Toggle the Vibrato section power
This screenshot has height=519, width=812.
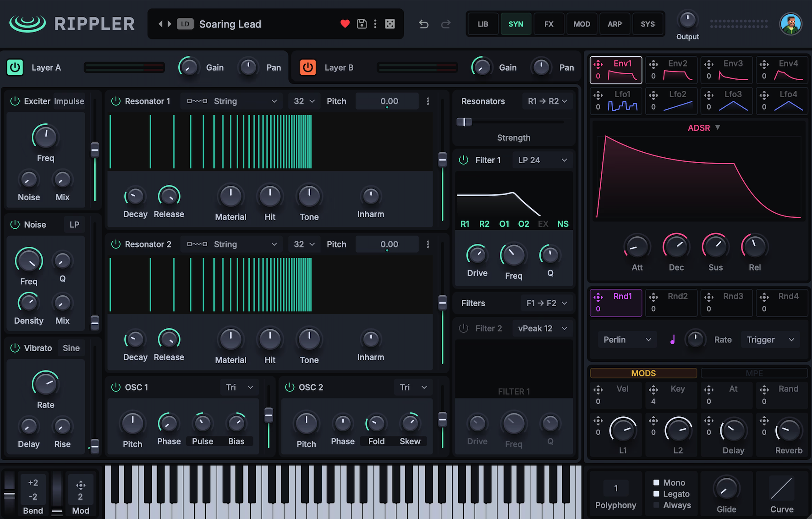pyautogui.click(x=15, y=348)
